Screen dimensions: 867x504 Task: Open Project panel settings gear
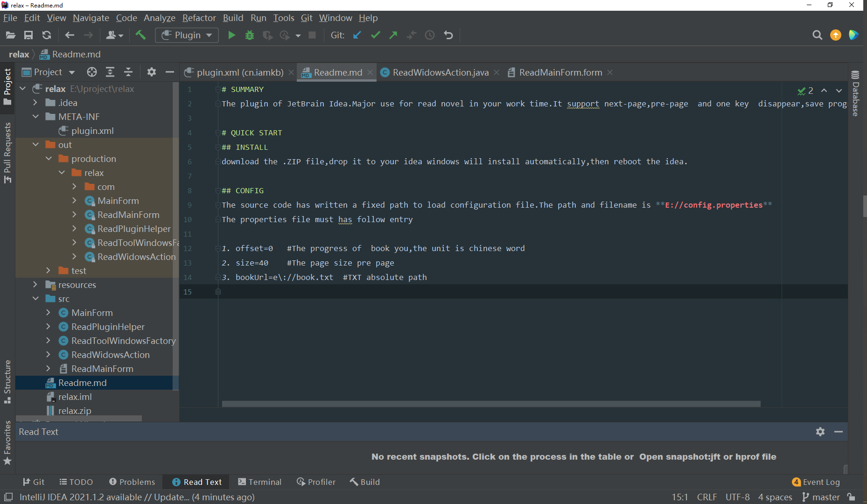pos(152,72)
